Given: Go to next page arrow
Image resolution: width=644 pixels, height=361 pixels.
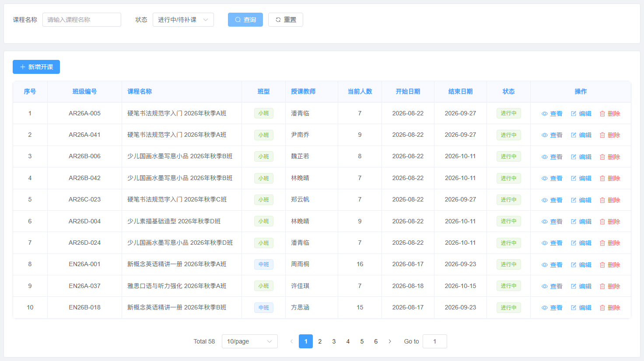Looking at the screenshot, I should [390, 341].
